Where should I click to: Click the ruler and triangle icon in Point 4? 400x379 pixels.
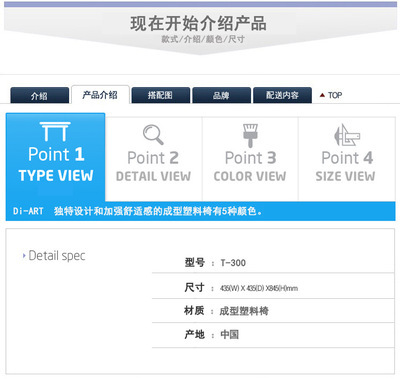pos(347,135)
